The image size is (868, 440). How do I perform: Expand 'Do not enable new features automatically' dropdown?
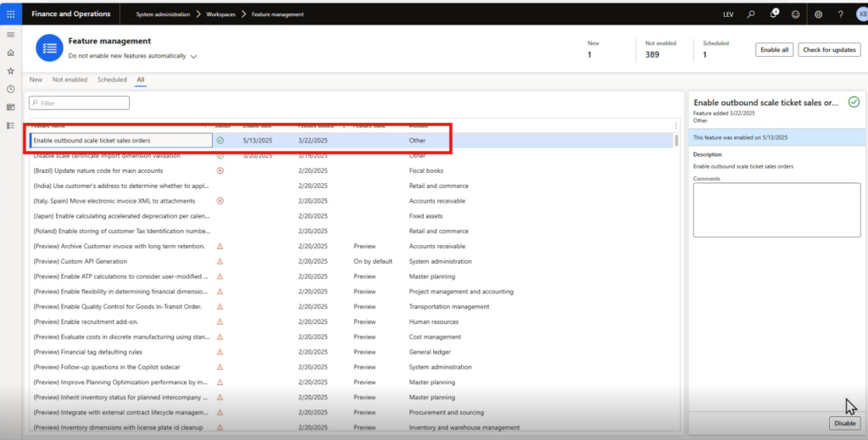(193, 57)
